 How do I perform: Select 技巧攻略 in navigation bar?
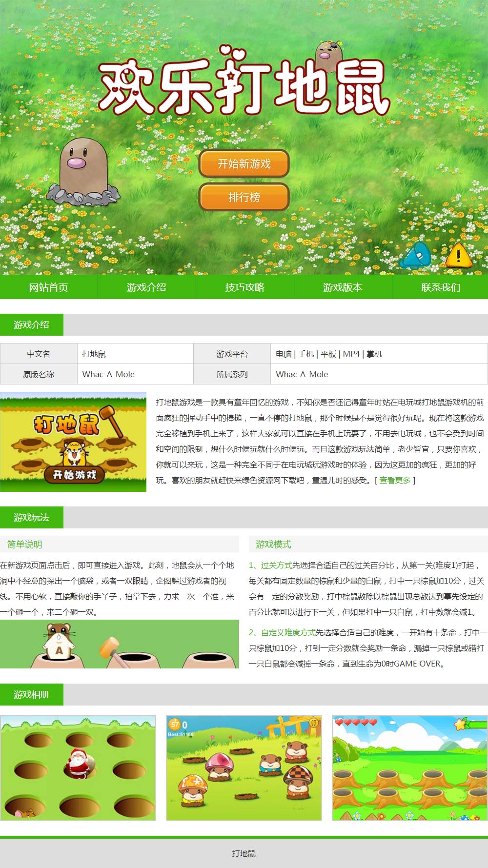245,287
